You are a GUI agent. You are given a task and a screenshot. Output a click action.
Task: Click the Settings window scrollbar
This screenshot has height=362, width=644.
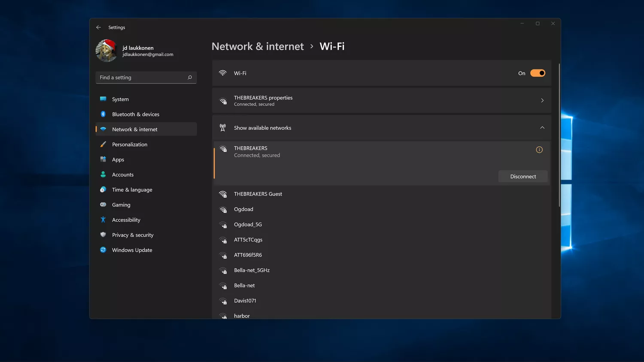click(559, 135)
